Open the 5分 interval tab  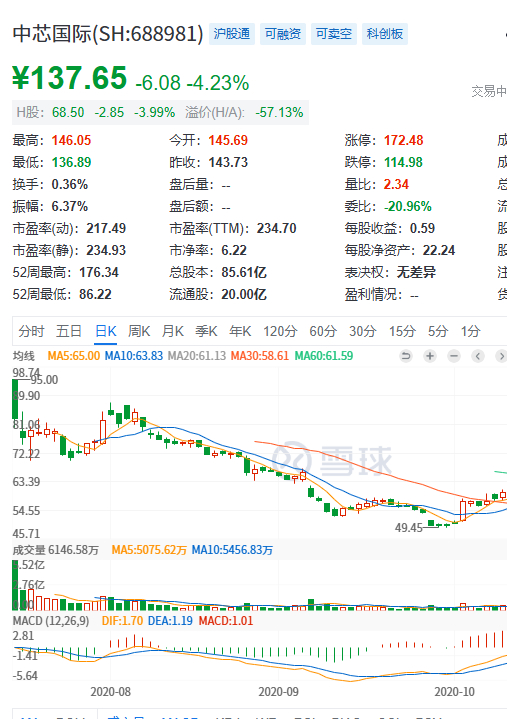click(438, 331)
